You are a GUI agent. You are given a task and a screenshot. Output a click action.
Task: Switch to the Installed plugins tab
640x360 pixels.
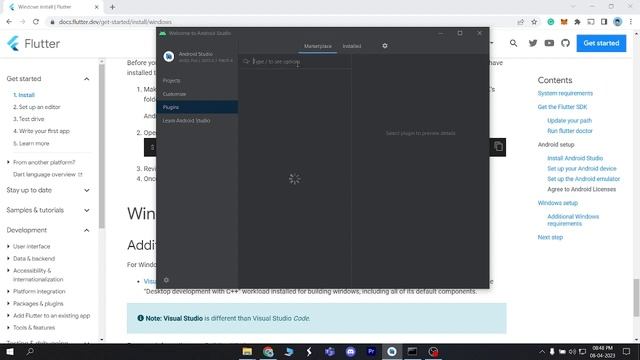coord(352,46)
